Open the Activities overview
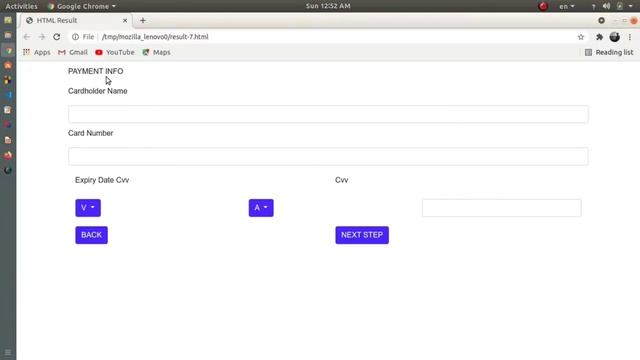 pyautogui.click(x=21, y=6)
